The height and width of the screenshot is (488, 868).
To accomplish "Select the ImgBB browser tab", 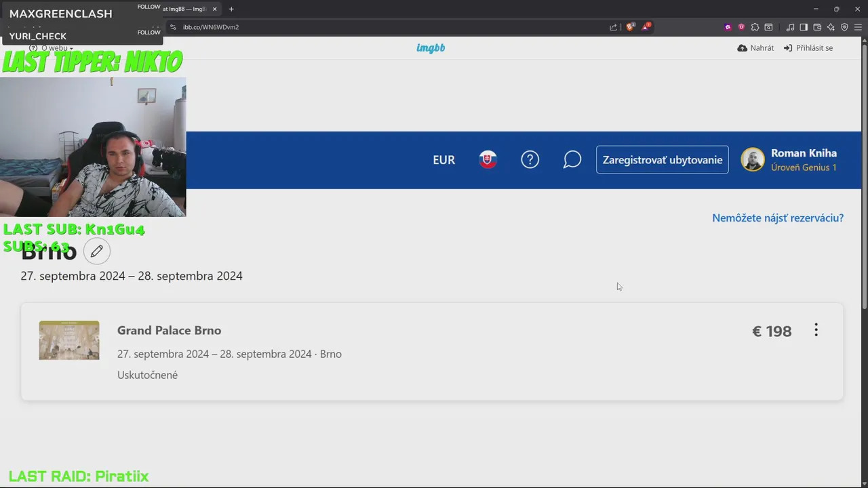I will coord(184,9).
